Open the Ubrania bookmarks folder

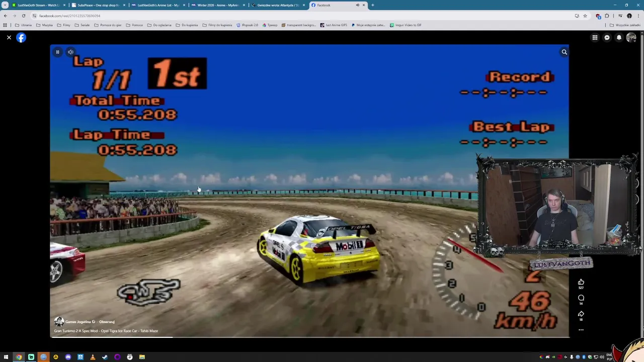coord(23,25)
